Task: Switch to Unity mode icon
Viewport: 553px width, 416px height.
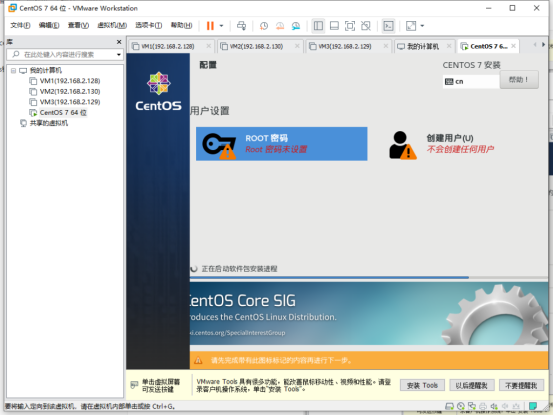Action: point(366,26)
